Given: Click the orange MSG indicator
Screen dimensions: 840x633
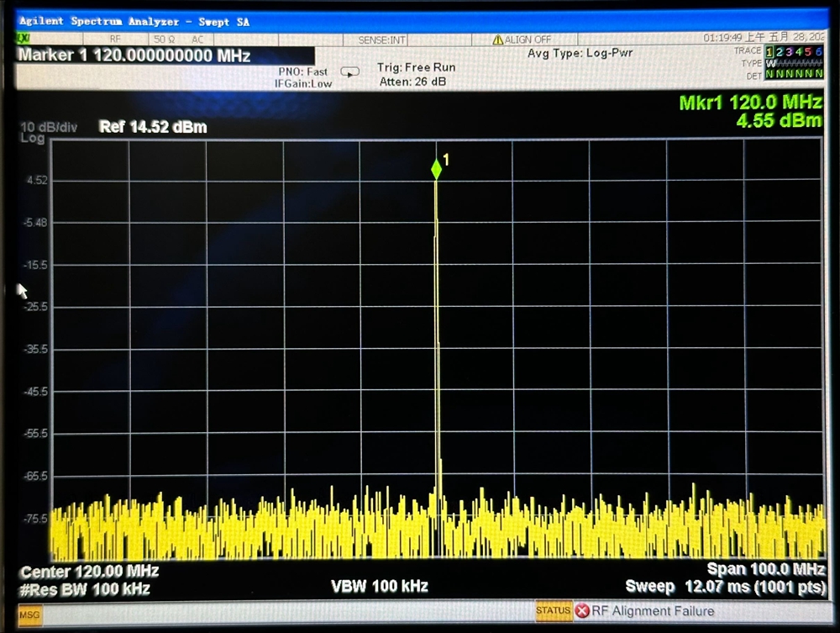Looking at the screenshot, I should [x=29, y=616].
